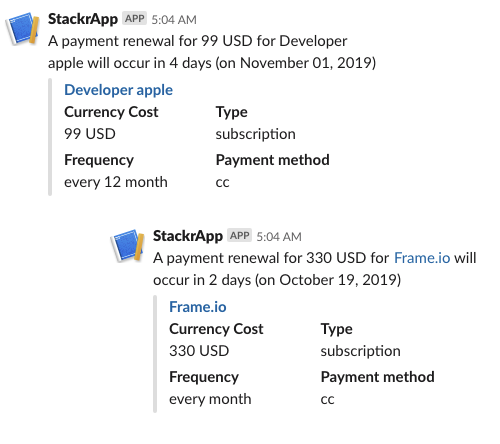Image resolution: width=500 pixels, height=444 pixels.
Task: Open the Frame.io attachment title link
Action: pos(198,307)
